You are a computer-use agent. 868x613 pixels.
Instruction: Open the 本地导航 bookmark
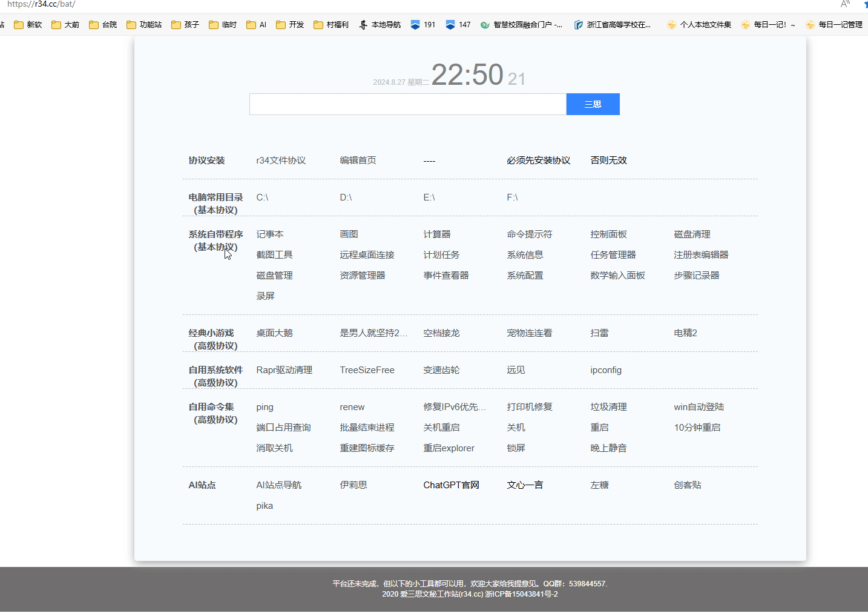click(x=380, y=25)
